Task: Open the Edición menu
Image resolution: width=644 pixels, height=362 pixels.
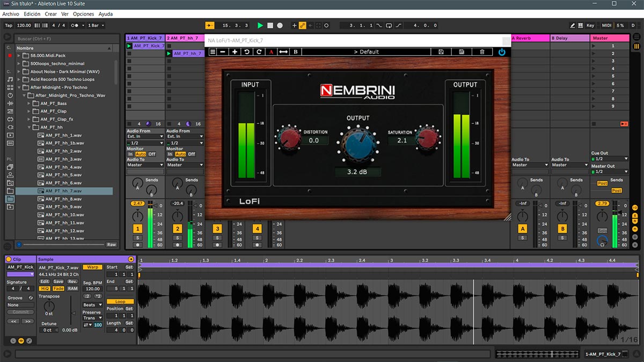Action: point(32,14)
